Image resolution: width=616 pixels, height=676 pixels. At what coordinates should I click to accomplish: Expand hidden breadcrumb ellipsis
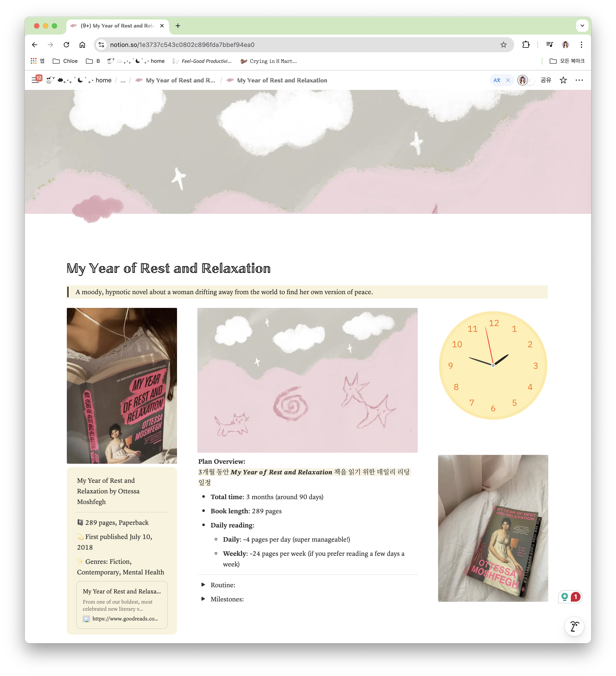point(123,80)
